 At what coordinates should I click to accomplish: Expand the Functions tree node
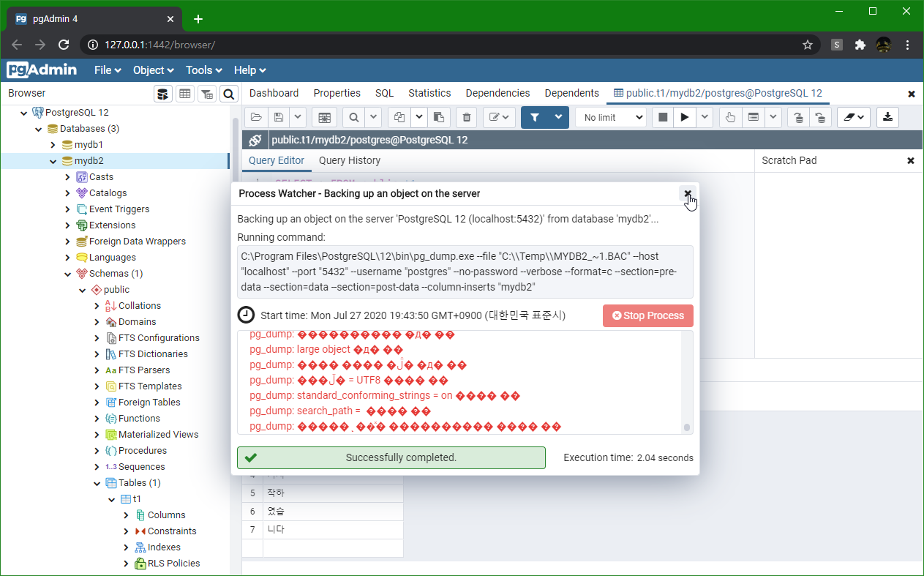click(x=97, y=419)
